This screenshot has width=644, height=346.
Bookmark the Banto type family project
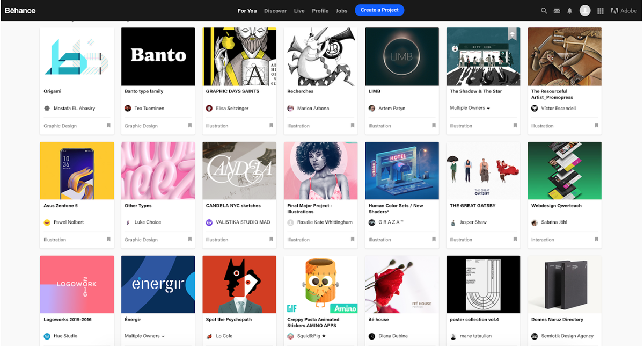tap(189, 126)
